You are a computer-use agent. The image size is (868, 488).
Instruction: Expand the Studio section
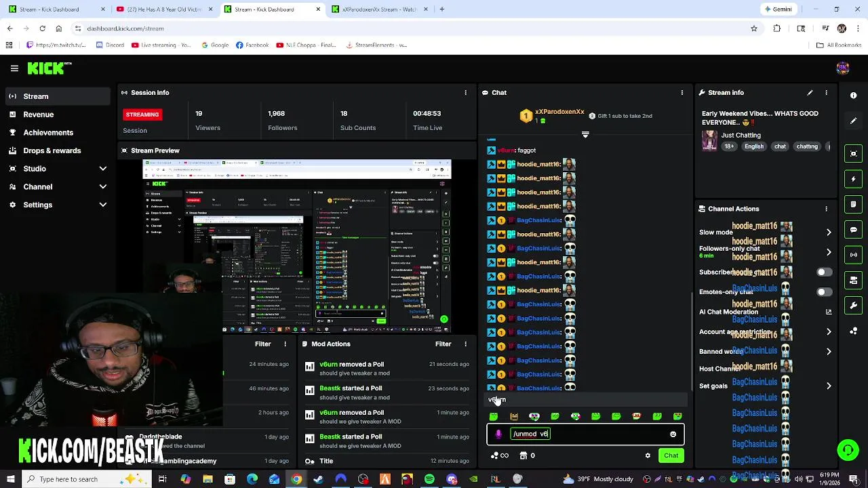pyautogui.click(x=103, y=169)
